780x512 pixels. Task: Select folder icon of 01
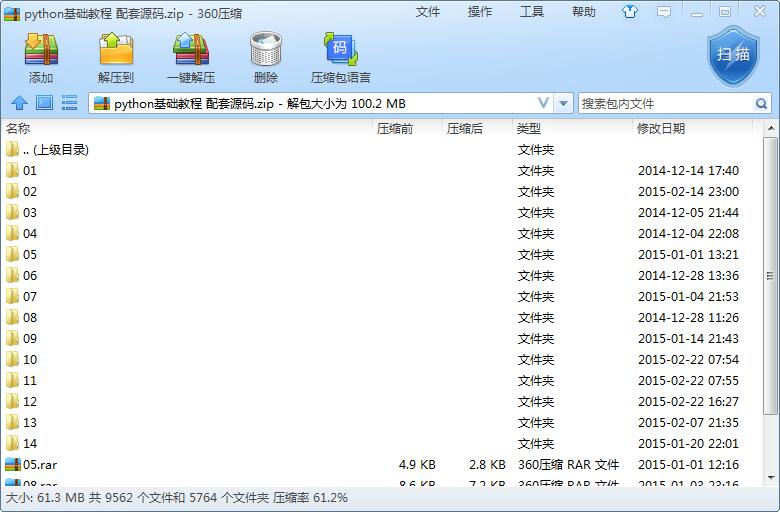(12, 170)
